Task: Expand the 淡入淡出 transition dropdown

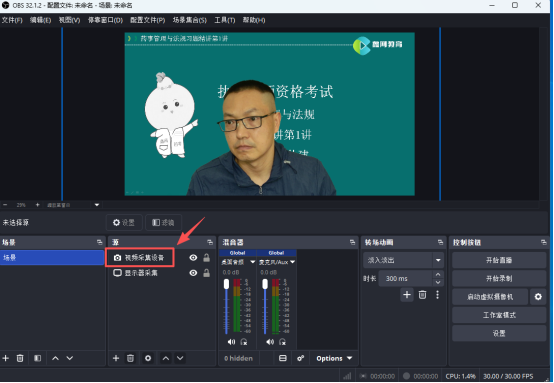Action: tap(438, 260)
